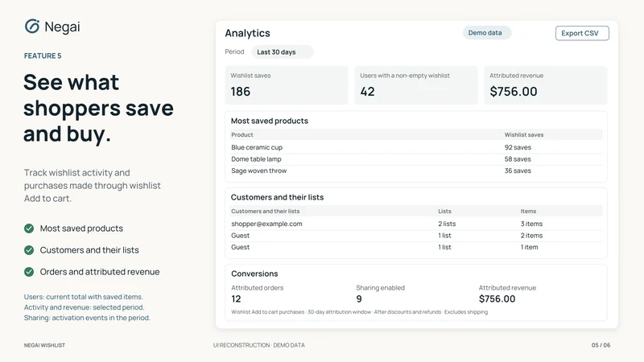Click the 92 saves value
This screenshot has width=644, height=362.
(518, 147)
